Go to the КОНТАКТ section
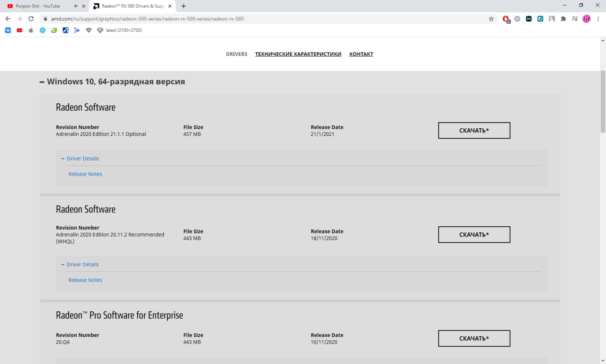 point(361,54)
